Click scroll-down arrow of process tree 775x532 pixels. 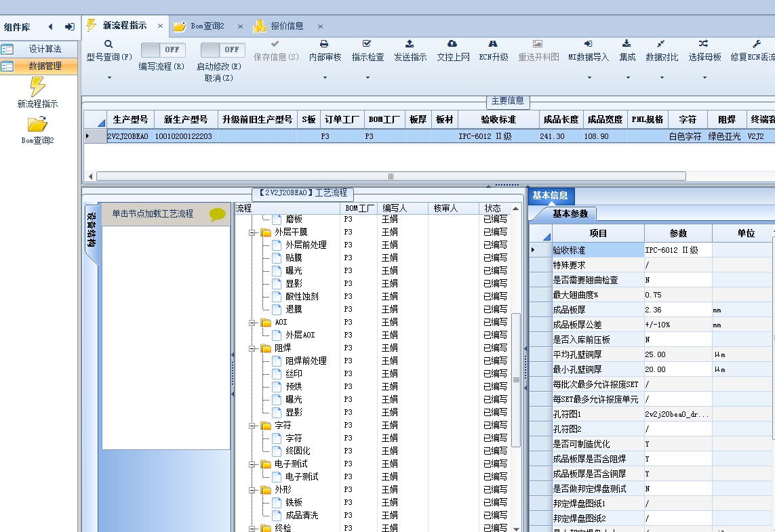[x=516, y=529]
